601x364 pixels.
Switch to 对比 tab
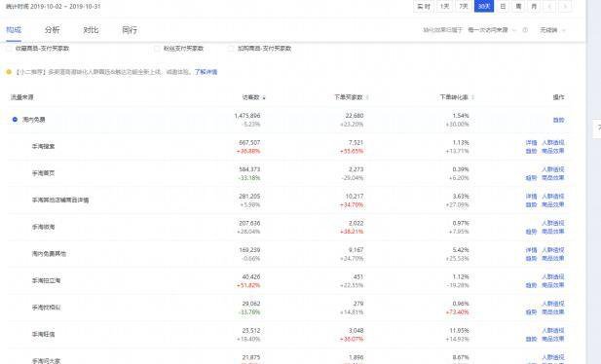pos(91,30)
